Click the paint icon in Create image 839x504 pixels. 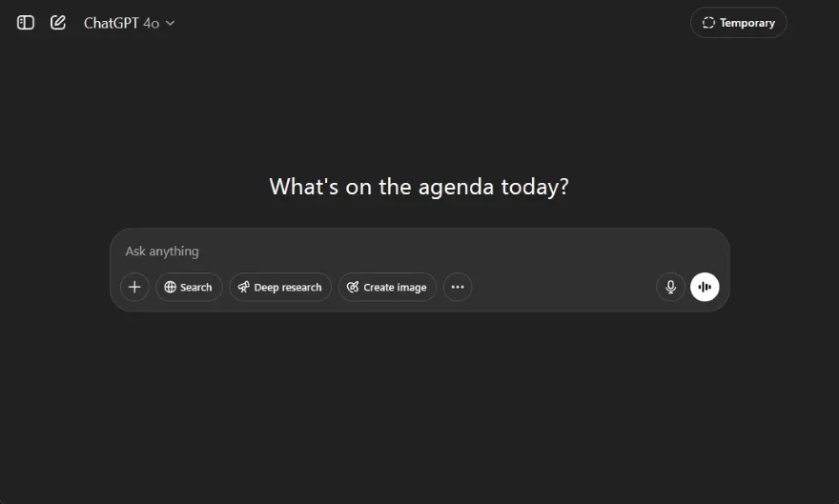(353, 287)
